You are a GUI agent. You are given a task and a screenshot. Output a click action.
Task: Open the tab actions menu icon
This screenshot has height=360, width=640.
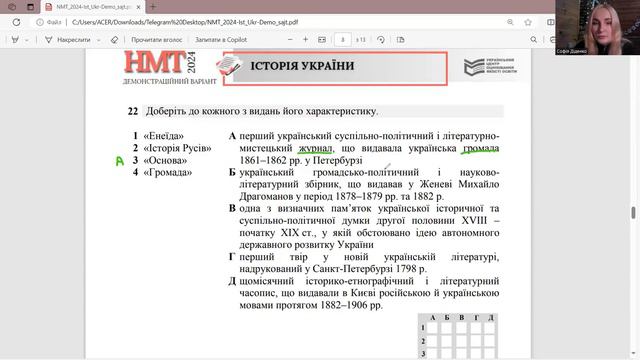(x=31, y=7)
